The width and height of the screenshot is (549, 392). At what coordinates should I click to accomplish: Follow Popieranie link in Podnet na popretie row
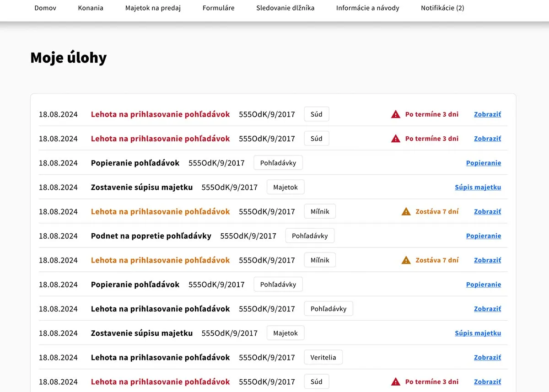[x=484, y=236]
